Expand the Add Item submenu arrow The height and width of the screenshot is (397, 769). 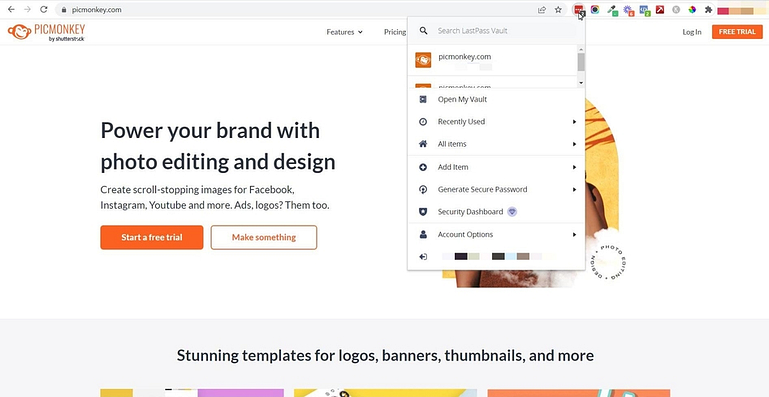coord(574,167)
